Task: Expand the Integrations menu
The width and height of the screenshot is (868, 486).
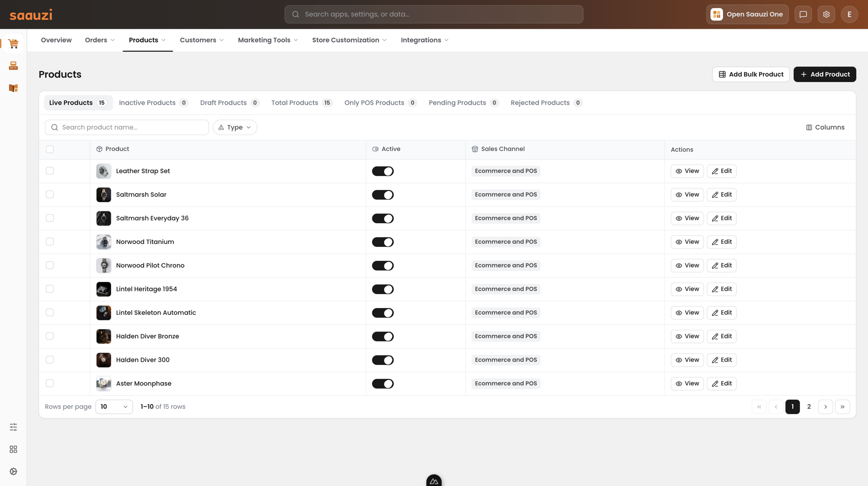Action: click(x=424, y=40)
